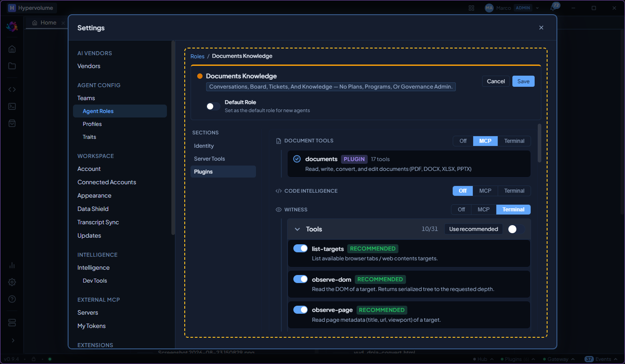625x364 pixels.
Task: Click the eye icon beside WITNESS
Action: coord(279,210)
